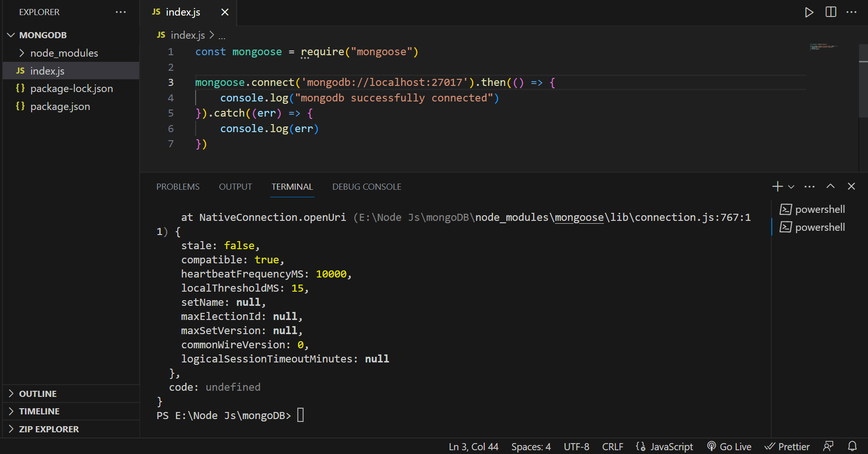Expand the node_modules folder
The height and width of the screenshot is (454, 868).
[x=64, y=53]
